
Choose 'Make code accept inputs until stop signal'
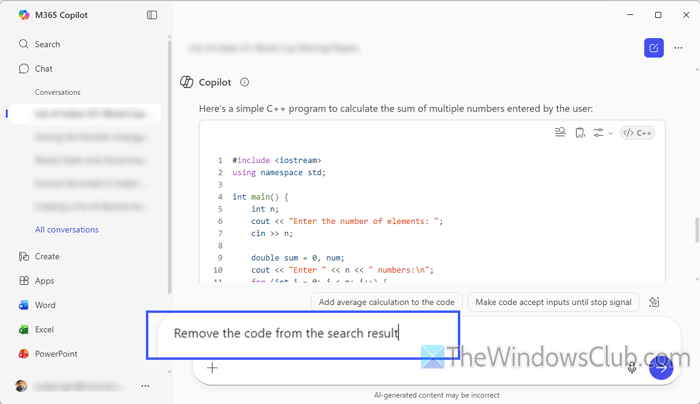click(553, 302)
